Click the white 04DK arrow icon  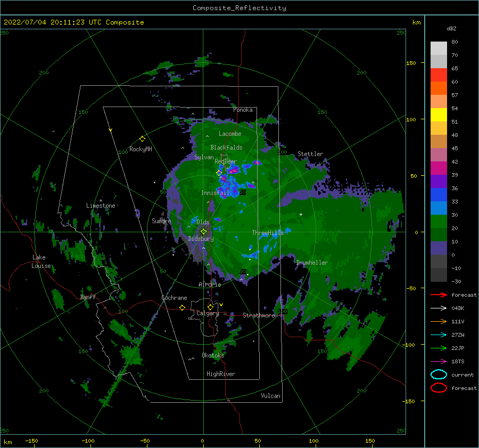[439, 308]
